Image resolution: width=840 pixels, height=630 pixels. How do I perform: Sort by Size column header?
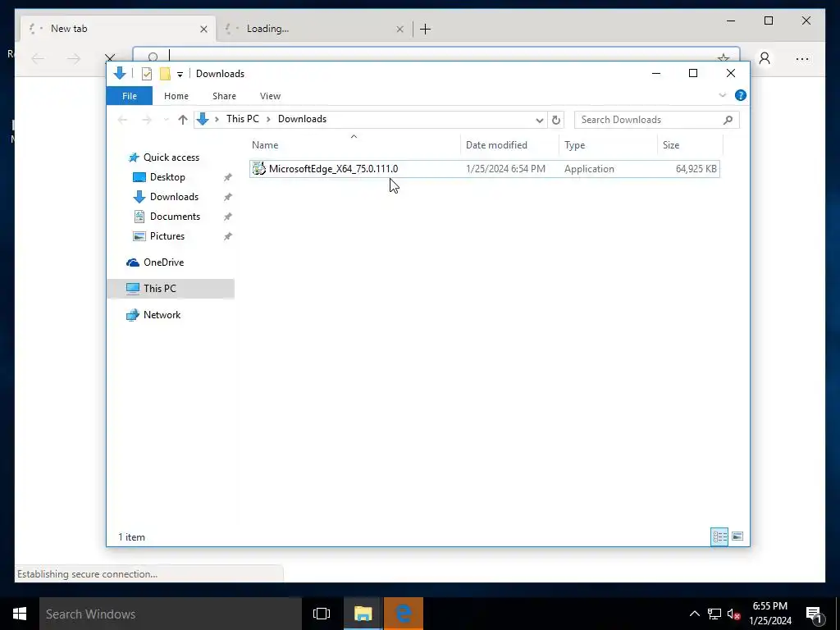point(690,145)
